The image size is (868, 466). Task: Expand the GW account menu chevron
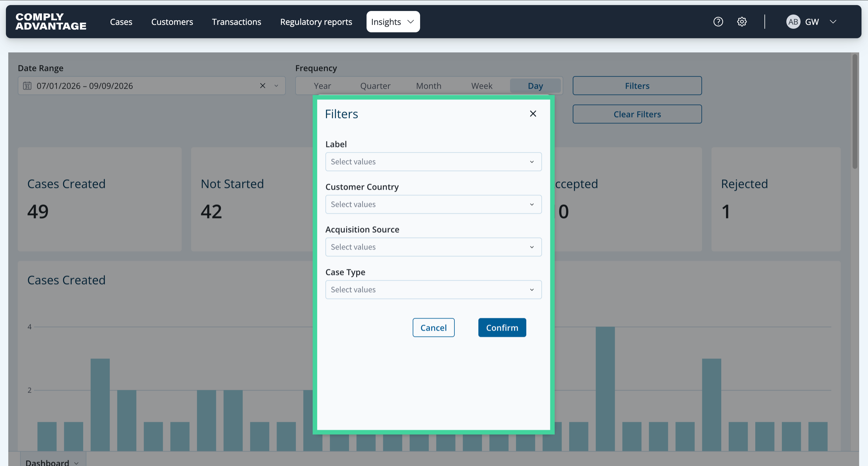[833, 22]
